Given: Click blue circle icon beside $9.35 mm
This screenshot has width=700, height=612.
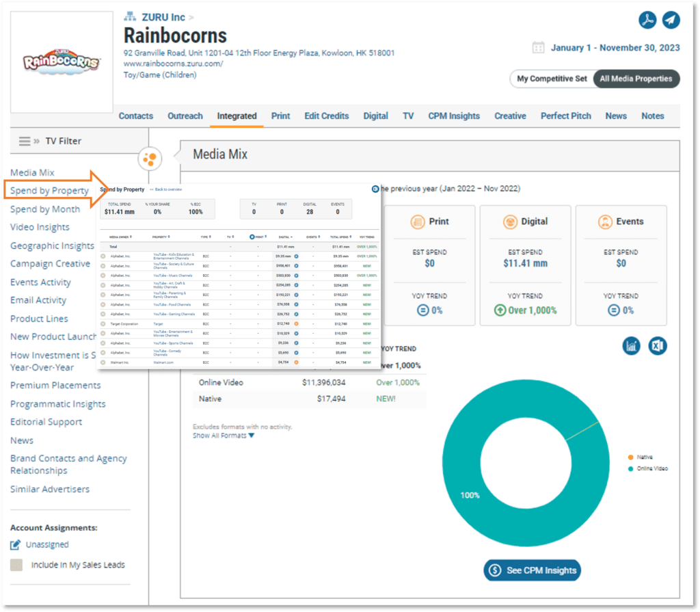Looking at the screenshot, I should 297,256.
